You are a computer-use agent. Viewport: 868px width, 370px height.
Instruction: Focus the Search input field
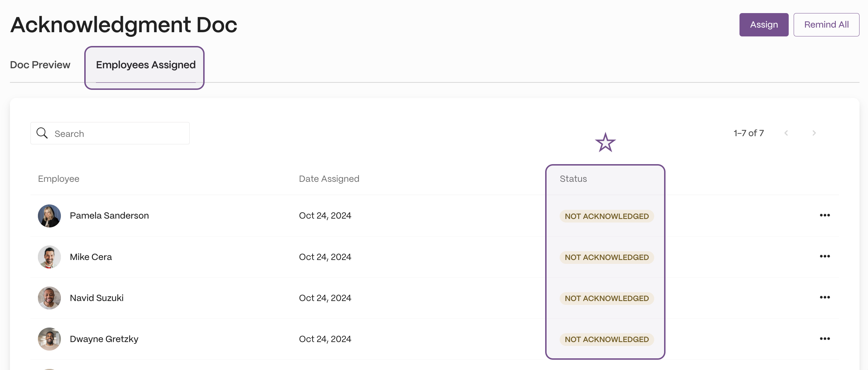110,133
